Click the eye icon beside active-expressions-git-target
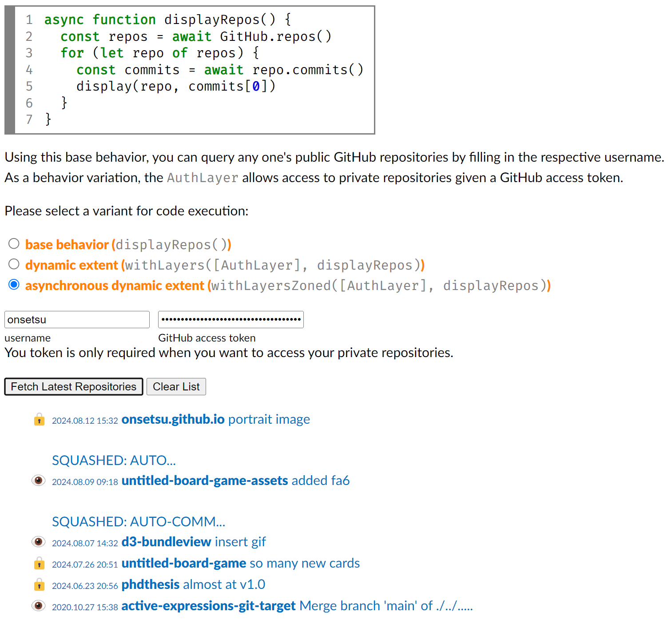Screen dimensions: 672x620 coord(39,606)
